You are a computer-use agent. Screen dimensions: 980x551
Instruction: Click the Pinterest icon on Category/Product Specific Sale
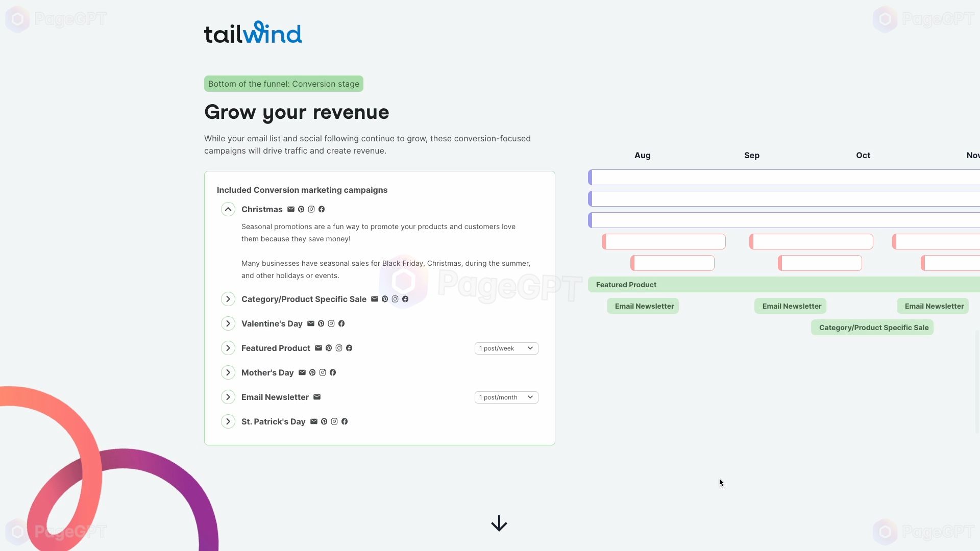tap(385, 298)
